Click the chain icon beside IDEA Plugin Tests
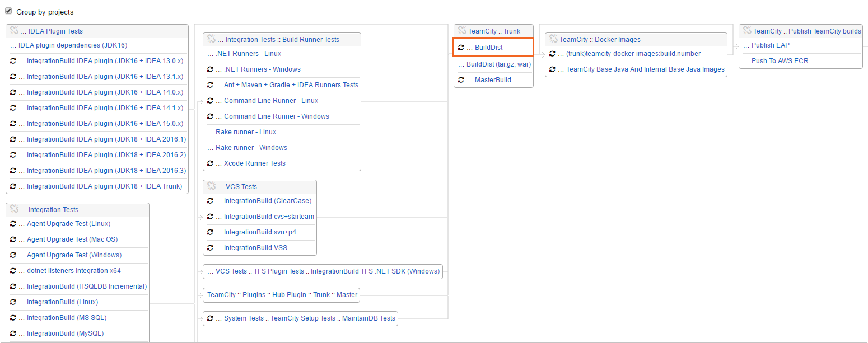868x343 pixels. point(15,31)
